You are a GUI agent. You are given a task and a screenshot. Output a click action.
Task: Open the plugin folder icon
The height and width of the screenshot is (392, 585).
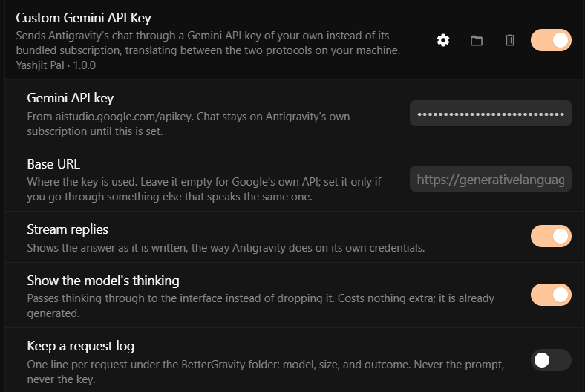477,40
